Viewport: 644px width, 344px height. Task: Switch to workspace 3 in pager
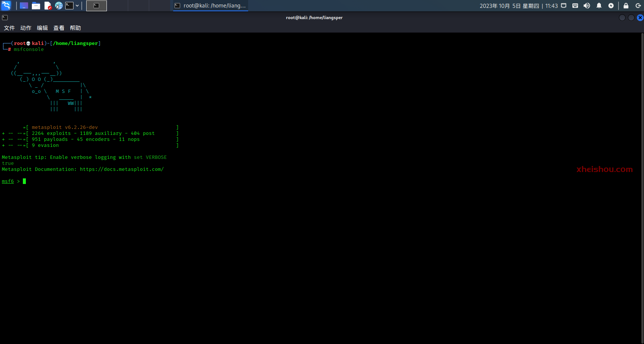pyautogui.click(x=138, y=6)
